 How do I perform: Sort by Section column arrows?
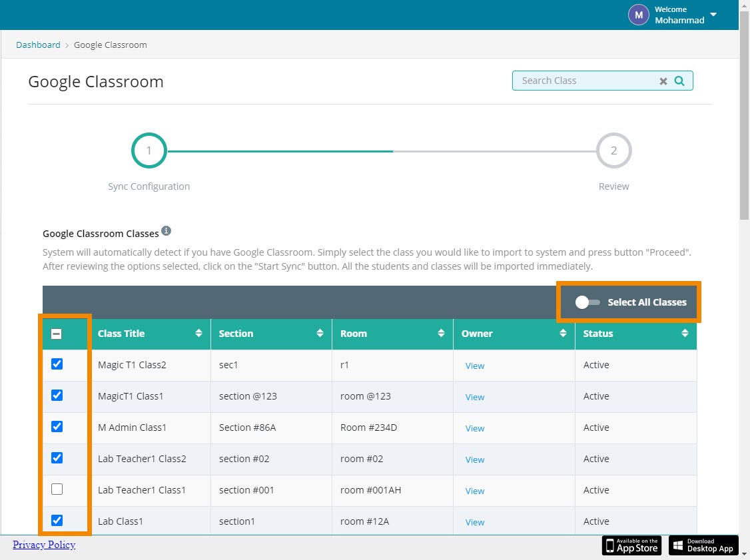pyautogui.click(x=320, y=334)
